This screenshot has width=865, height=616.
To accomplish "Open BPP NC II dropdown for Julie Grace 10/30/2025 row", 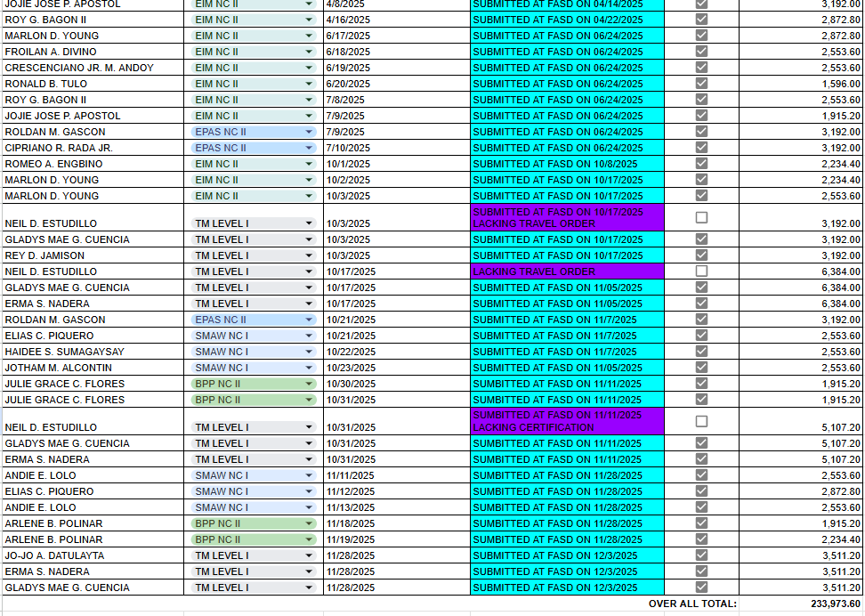I will [309, 384].
